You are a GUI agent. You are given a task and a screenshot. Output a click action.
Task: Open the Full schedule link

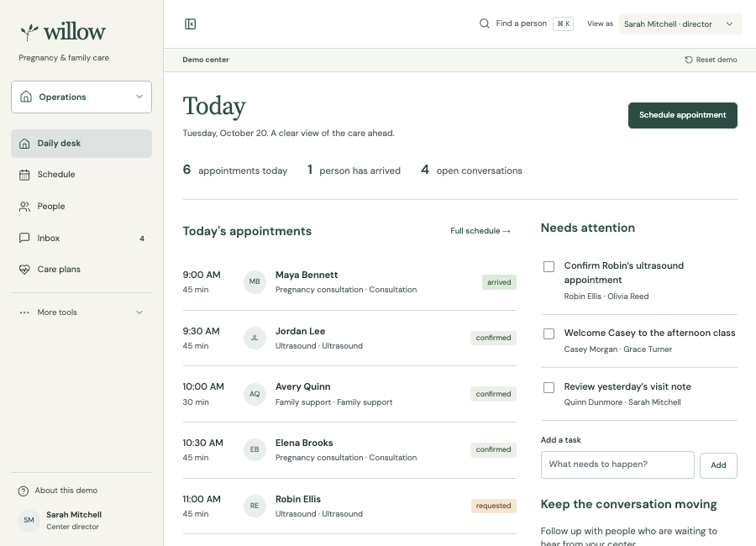pyautogui.click(x=480, y=231)
